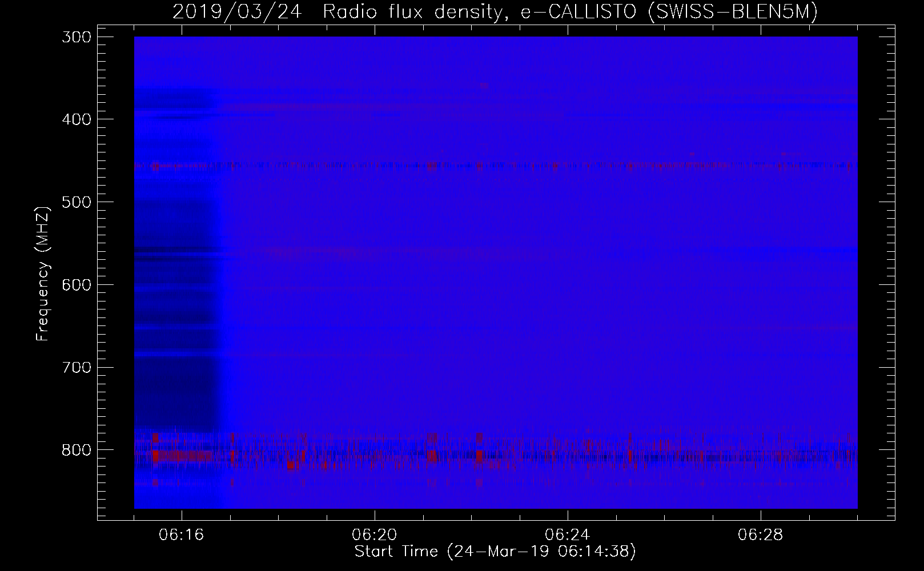Select the '700' frequency axis label
The image size is (924, 571).
pyautogui.click(x=76, y=367)
